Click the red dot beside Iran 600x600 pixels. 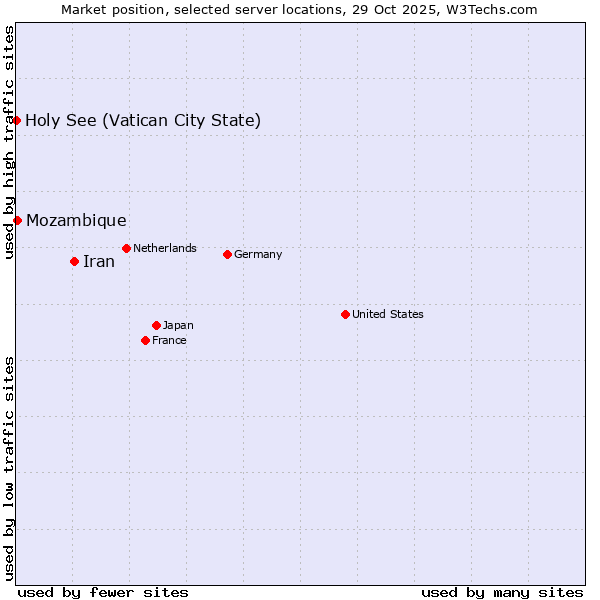click(74, 261)
